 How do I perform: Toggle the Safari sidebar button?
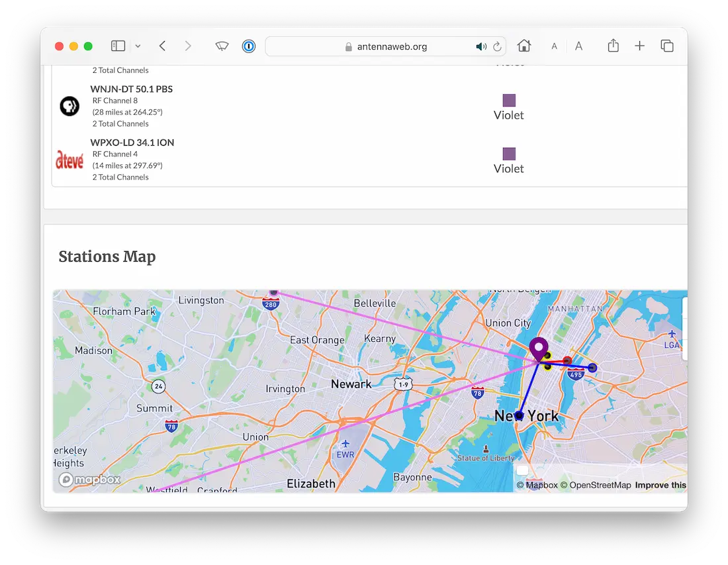click(x=118, y=46)
